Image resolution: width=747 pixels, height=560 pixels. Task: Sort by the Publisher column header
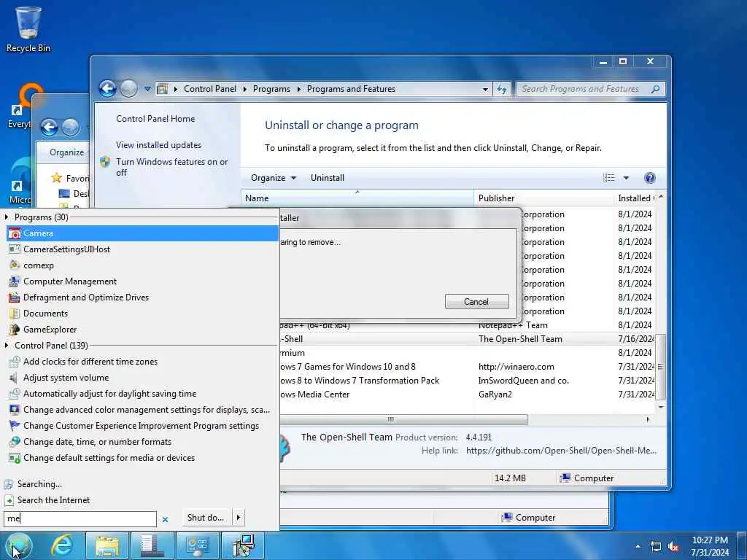[544, 198]
